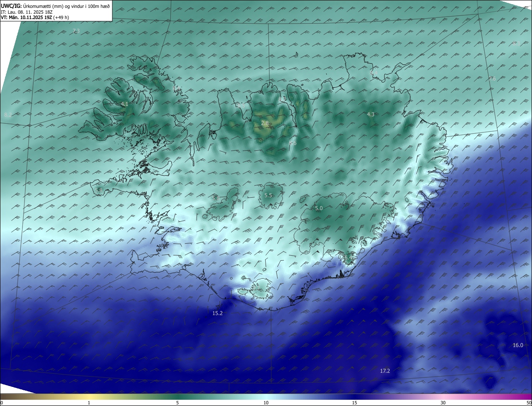
Task: Click the 5.0 value on Vatnajökull glacier
Action: tap(319, 208)
